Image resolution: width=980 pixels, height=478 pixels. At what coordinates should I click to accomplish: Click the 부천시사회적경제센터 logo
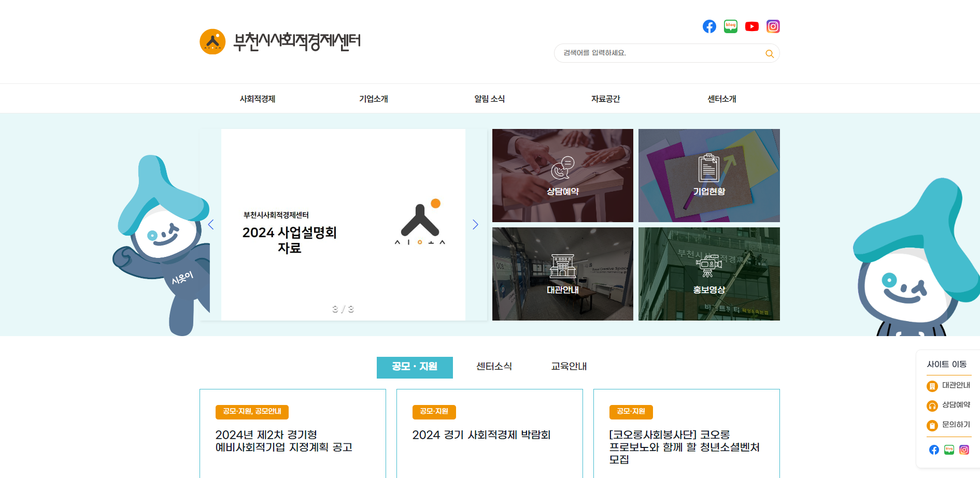280,41
